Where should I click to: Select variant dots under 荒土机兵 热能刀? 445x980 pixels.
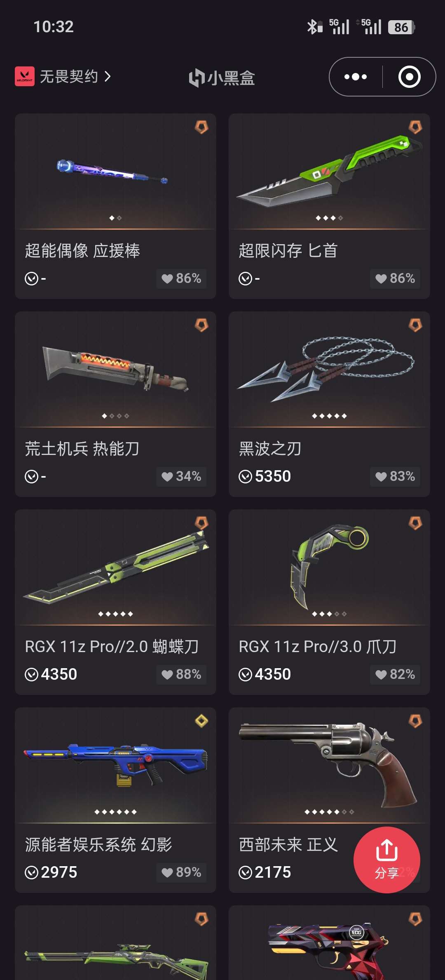pos(115,416)
